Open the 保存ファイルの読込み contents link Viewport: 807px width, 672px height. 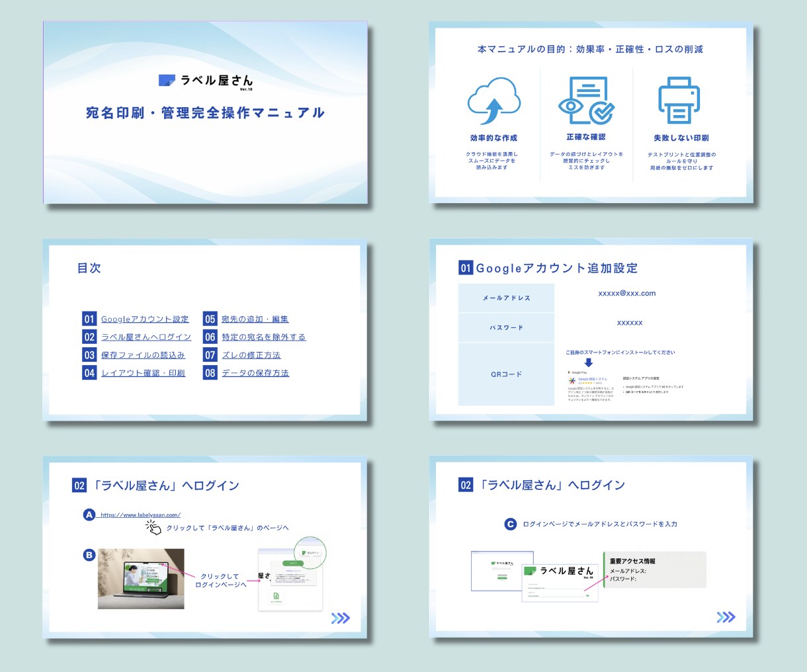click(143, 355)
